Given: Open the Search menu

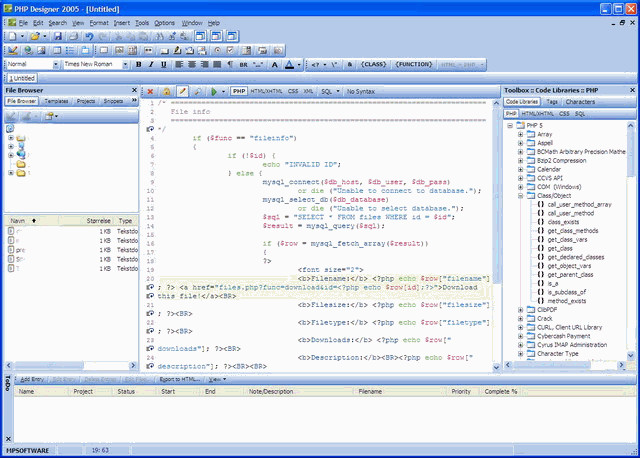Looking at the screenshot, I should [58, 23].
